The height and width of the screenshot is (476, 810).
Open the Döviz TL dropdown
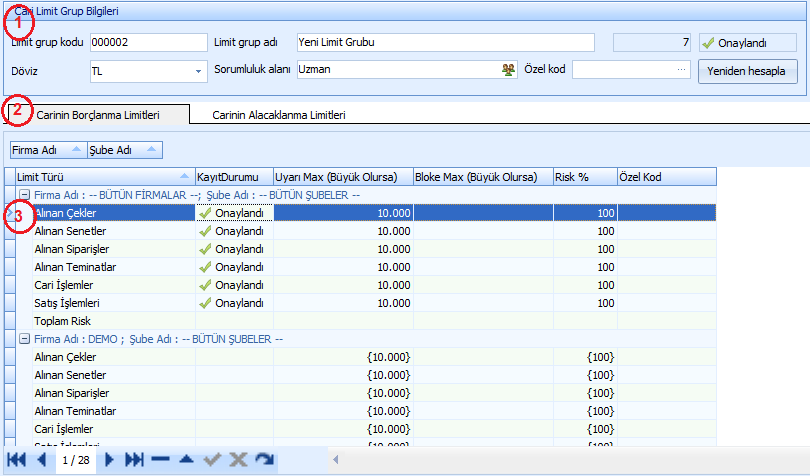[x=198, y=71]
